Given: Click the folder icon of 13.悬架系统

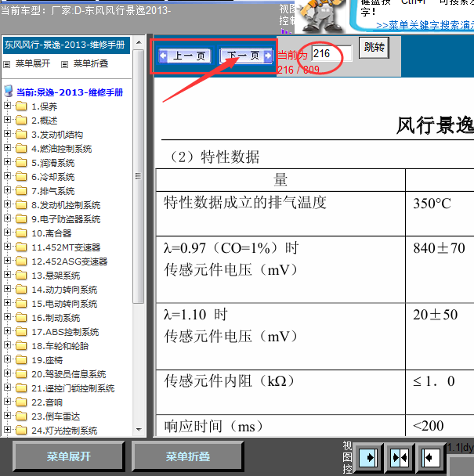Looking at the screenshot, I should point(21,275).
